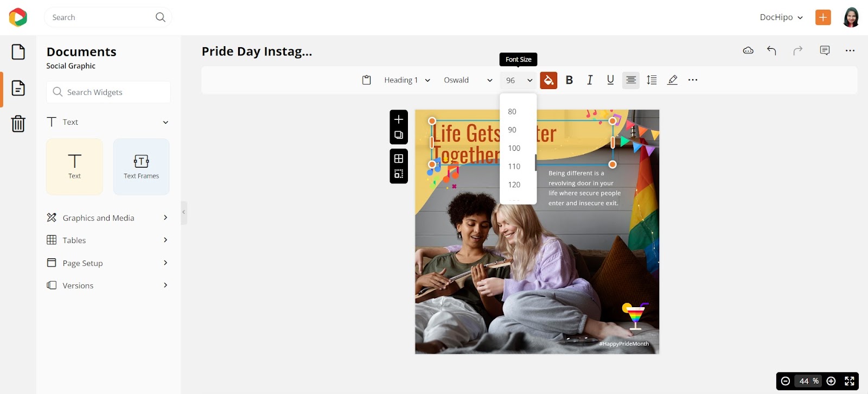Viewport: 868px width, 394px height.
Task: Open the document more options menu
Action: click(850, 50)
